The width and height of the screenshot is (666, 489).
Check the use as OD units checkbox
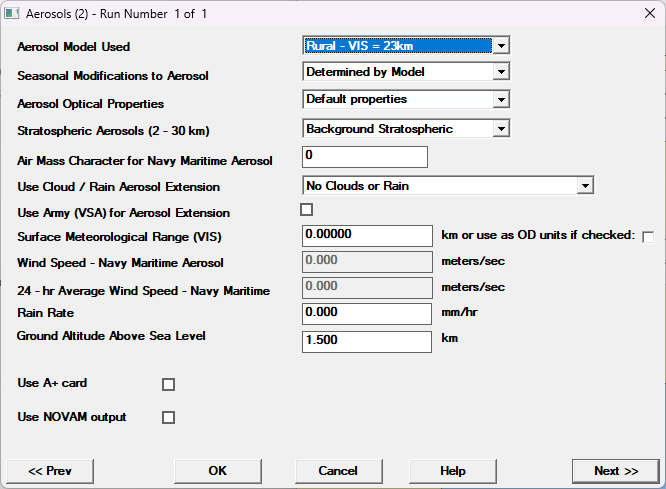(648, 237)
